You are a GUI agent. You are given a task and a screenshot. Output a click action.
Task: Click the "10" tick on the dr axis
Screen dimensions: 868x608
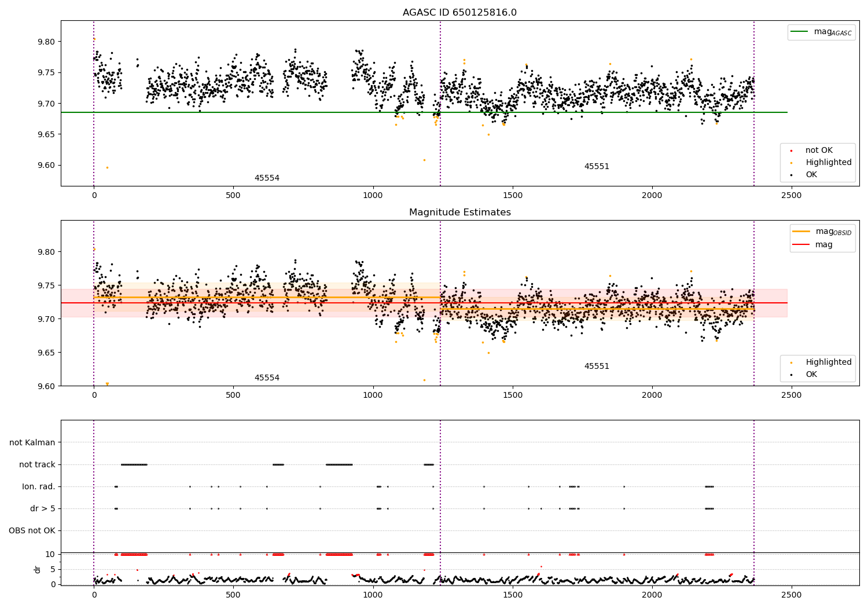coord(50,555)
